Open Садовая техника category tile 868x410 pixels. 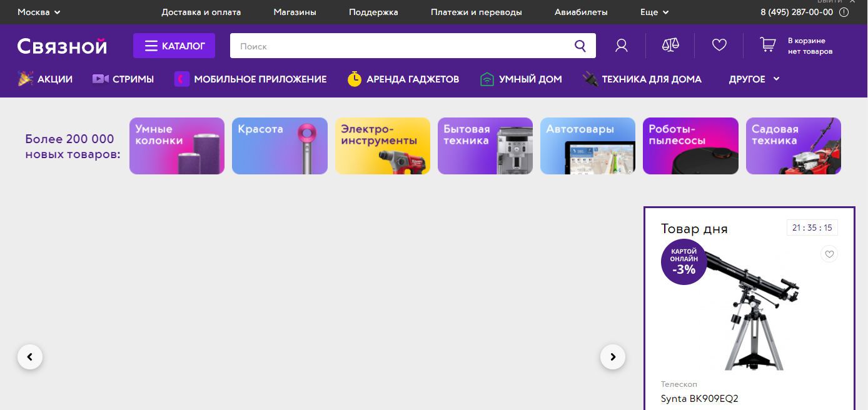click(x=794, y=146)
